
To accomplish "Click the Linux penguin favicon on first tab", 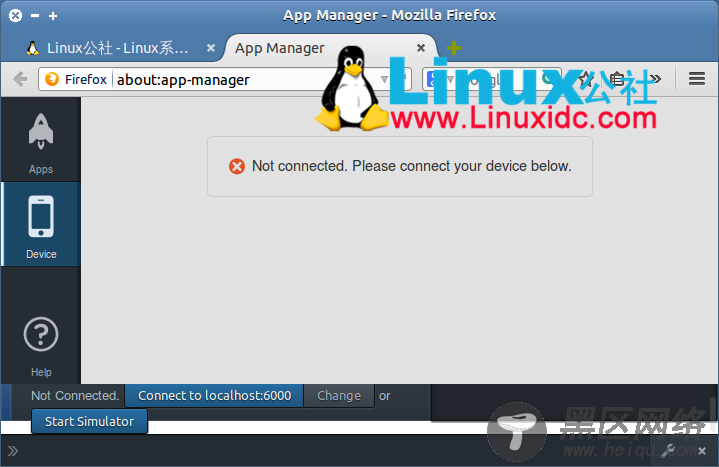I will pos(33,48).
